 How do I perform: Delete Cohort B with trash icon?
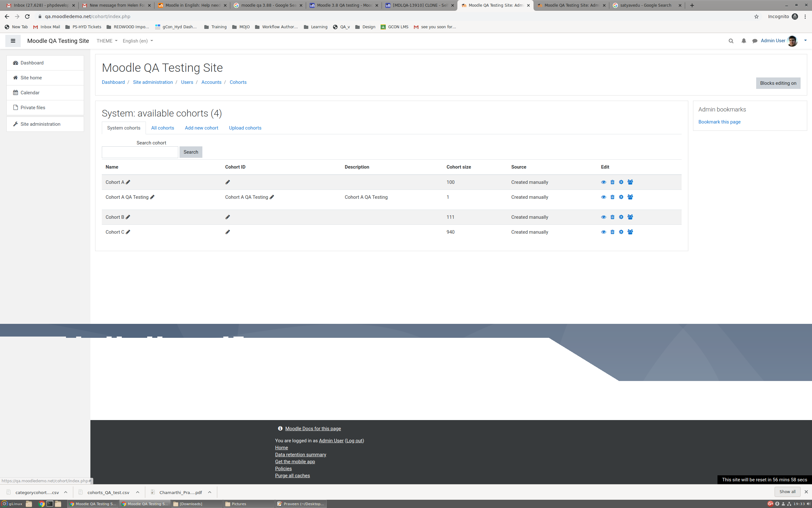[612, 217]
